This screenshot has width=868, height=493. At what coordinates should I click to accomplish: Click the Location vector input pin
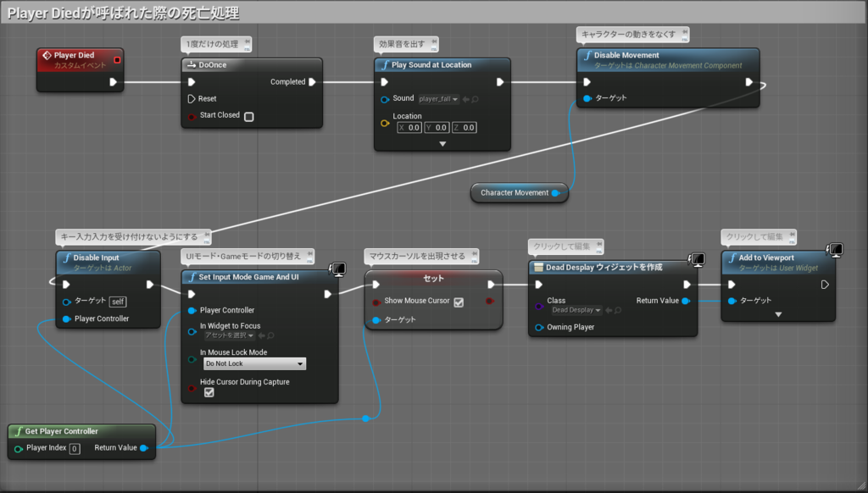coord(385,123)
